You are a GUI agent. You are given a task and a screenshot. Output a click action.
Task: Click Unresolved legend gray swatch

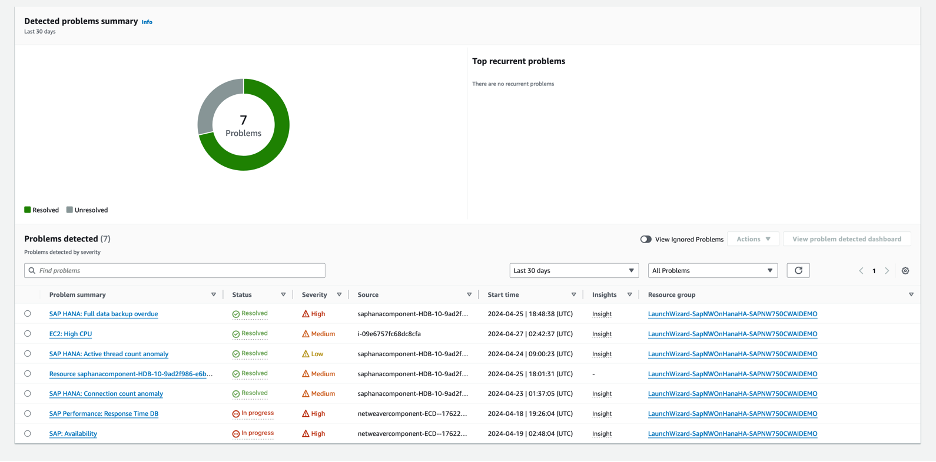pyautogui.click(x=69, y=210)
